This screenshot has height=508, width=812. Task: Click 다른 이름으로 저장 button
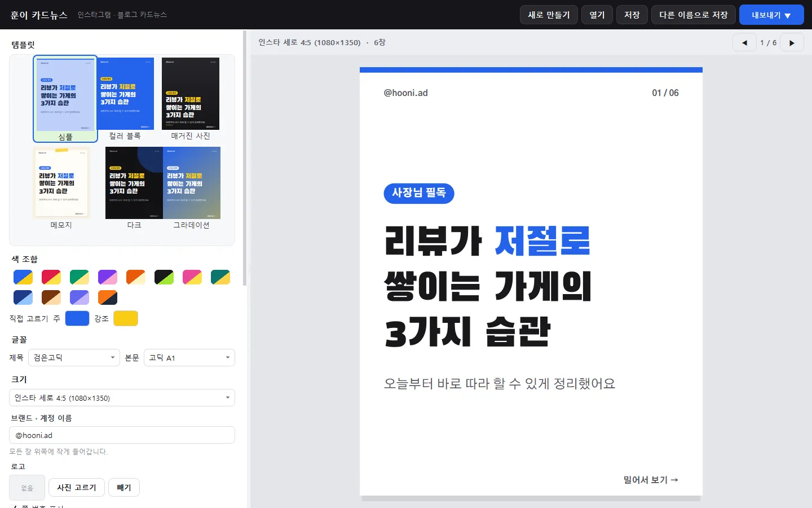pyautogui.click(x=694, y=15)
